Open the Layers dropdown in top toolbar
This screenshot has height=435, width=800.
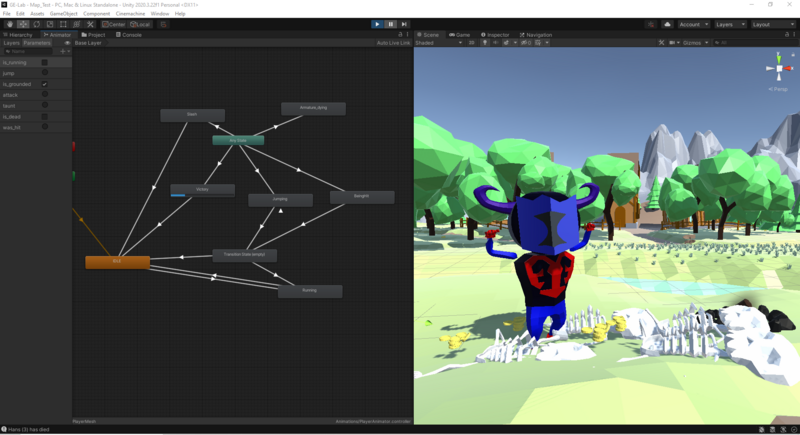(729, 24)
